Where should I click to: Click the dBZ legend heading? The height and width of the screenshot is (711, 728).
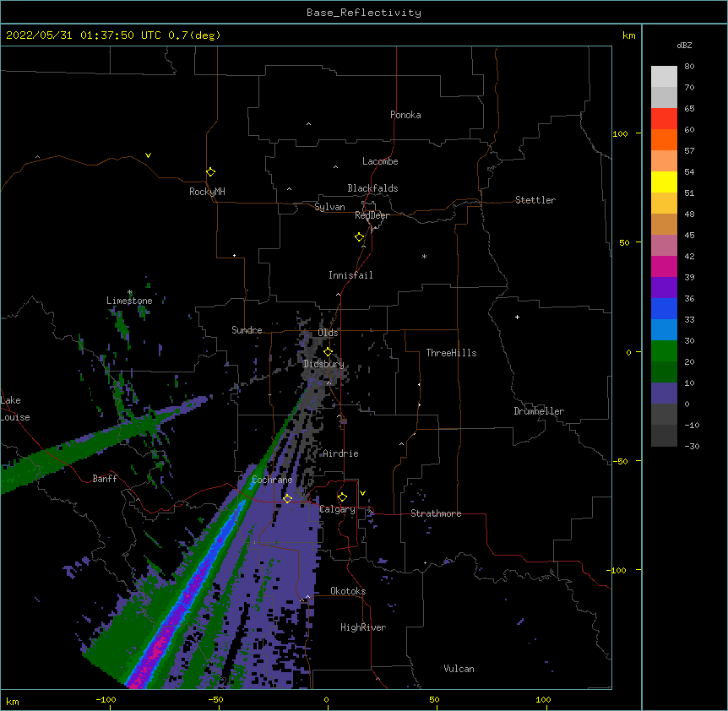[684, 46]
